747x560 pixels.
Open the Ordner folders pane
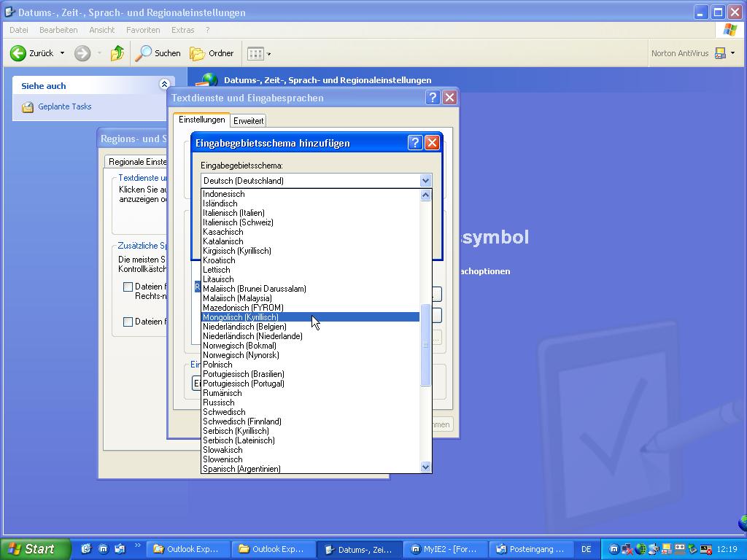pos(212,53)
